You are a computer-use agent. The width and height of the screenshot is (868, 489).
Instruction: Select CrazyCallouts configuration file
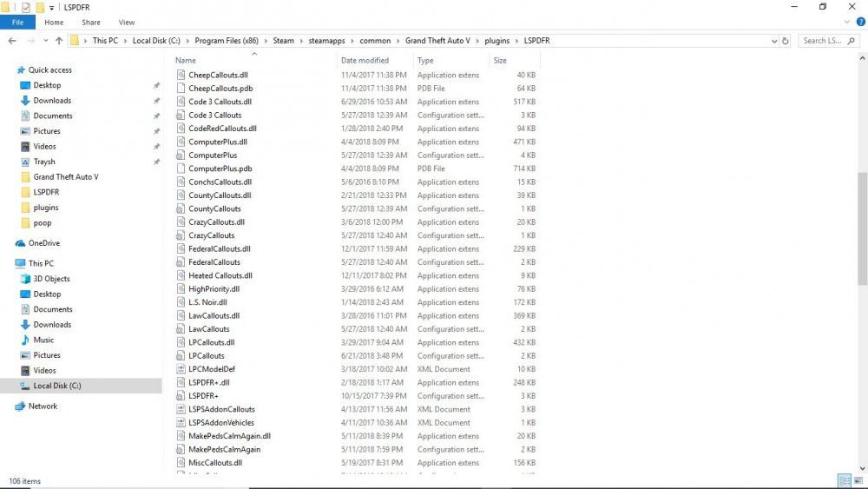(212, 235)
